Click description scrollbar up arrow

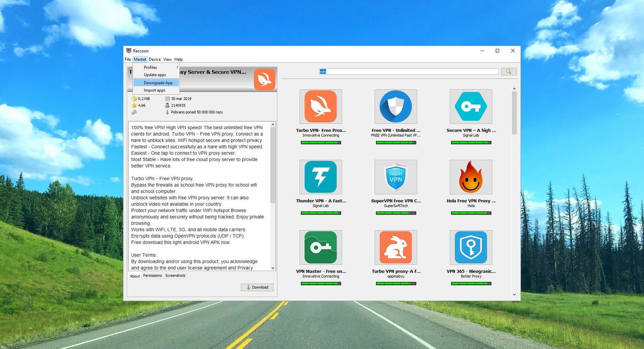pos(273,124)
